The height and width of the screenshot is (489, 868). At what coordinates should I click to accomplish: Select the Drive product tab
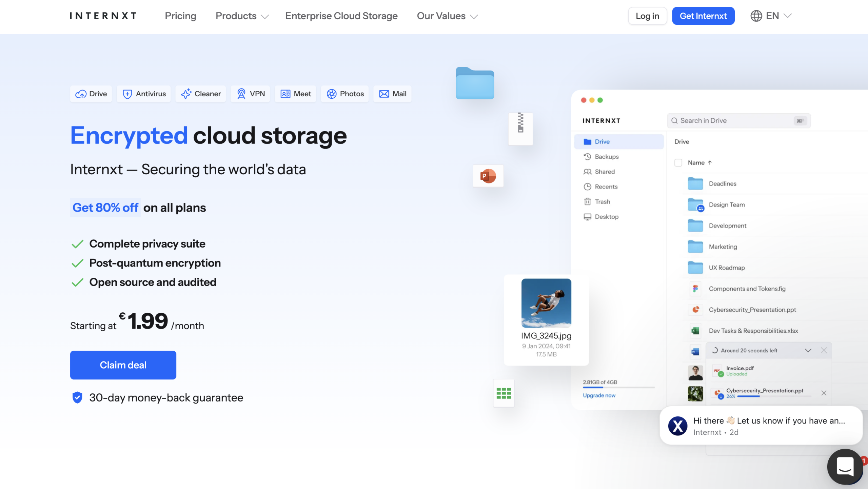[x=91, y=94]
